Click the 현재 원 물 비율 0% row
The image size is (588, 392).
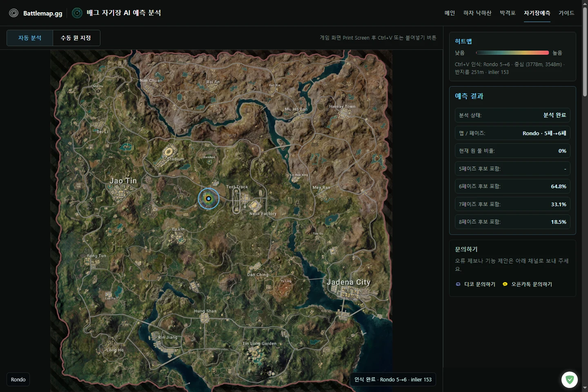click(x=512, y=151)
